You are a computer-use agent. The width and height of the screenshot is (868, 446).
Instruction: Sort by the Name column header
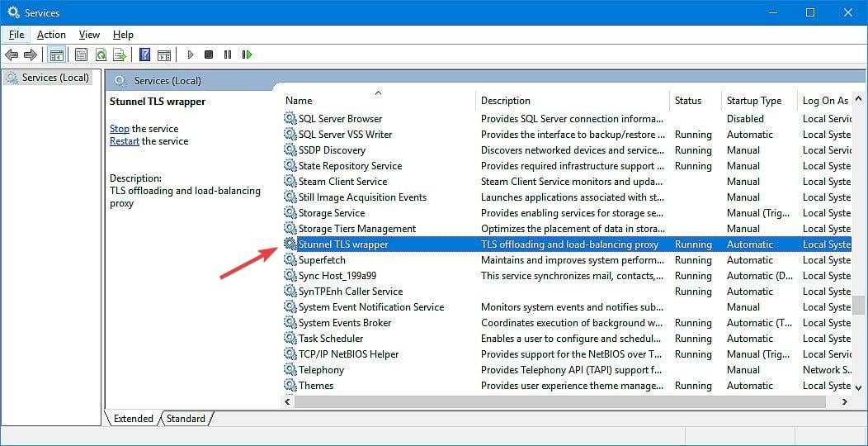pyautogui.click(x=378, y=100)
